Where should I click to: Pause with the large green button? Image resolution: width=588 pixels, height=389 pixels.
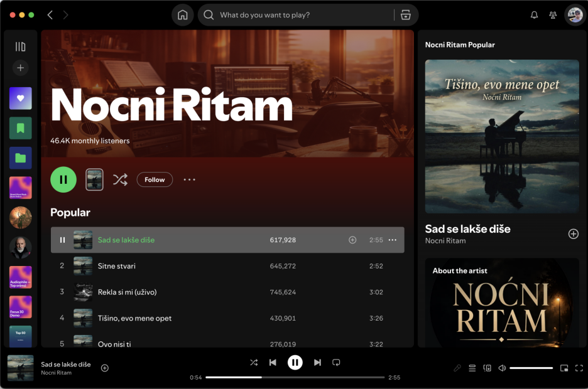(x=63, y=179)
